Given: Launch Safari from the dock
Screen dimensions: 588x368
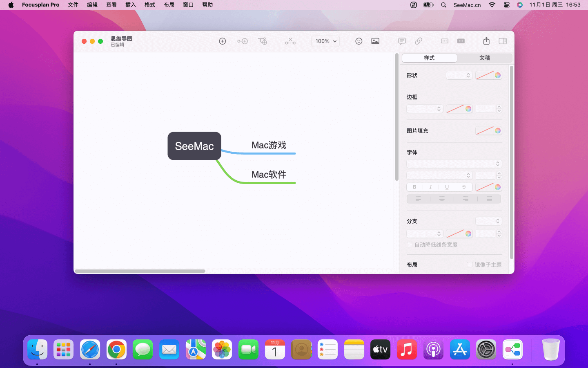Looking at the screenshot, I should [x=90, y=350].
